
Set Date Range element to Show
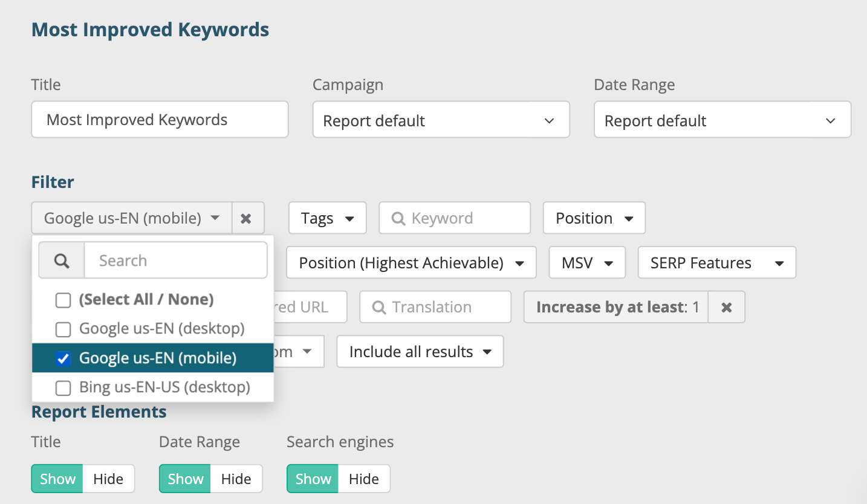click(185, 479)
